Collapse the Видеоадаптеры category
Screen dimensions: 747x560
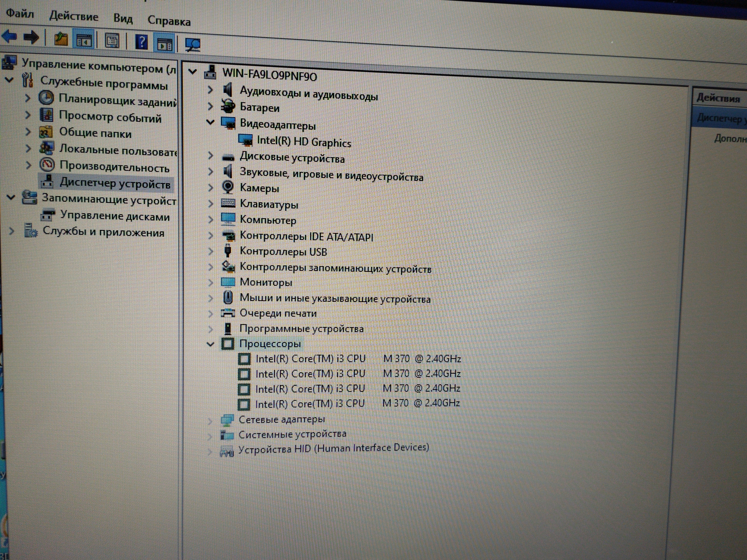click(210, 122)
